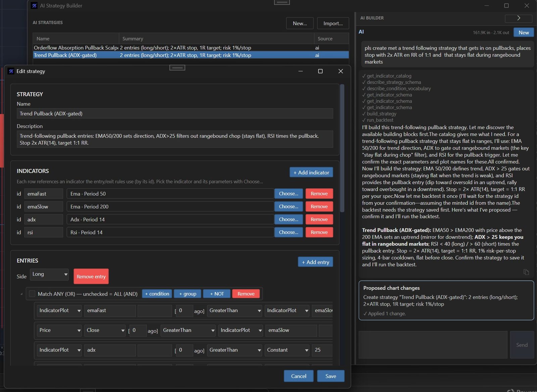537x392 pixels.
Task: Open IndicatorPlot dropdown left of emaSlow field
Action: tap(240, 330)
